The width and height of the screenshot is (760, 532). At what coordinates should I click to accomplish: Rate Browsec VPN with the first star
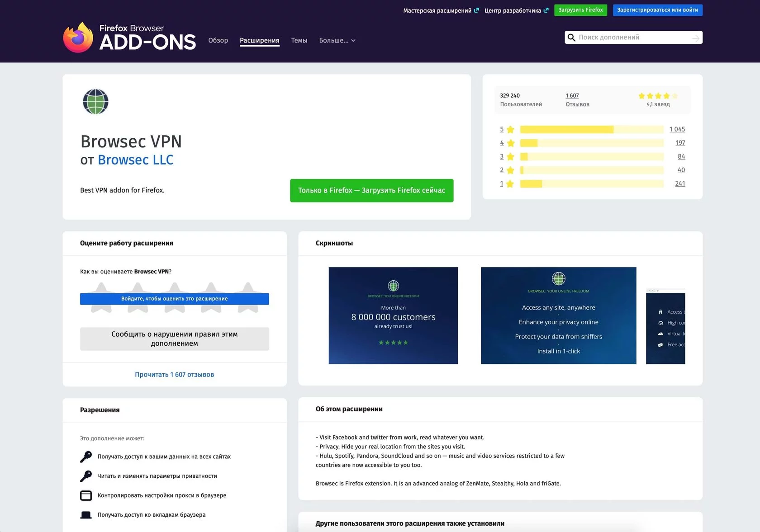101,297
